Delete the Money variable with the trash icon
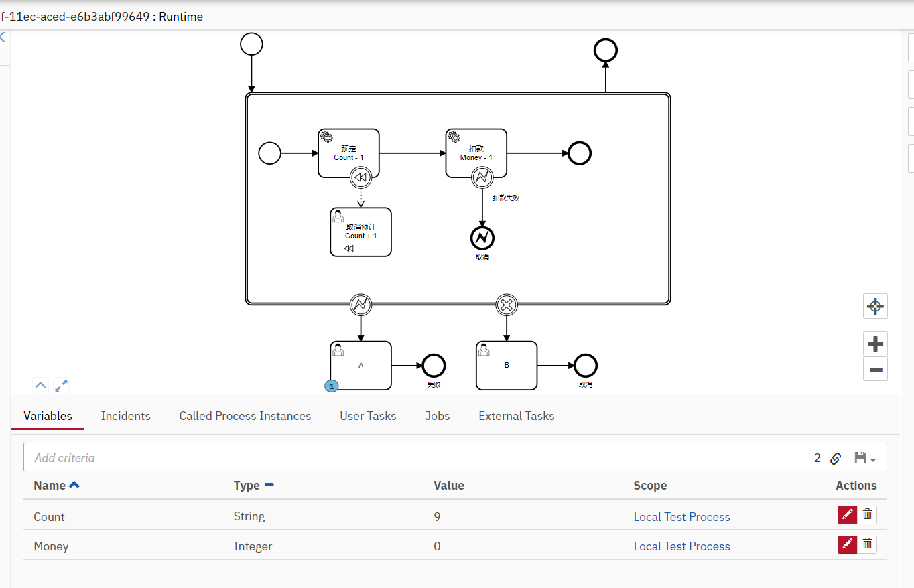914x588 pixels. pos(867,544)
